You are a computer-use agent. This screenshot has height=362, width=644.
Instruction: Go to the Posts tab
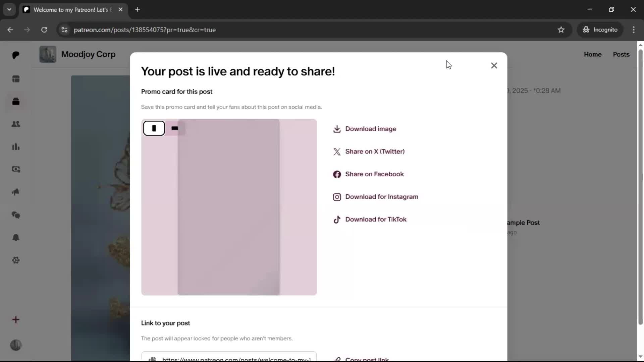click(x=621, y=54)
